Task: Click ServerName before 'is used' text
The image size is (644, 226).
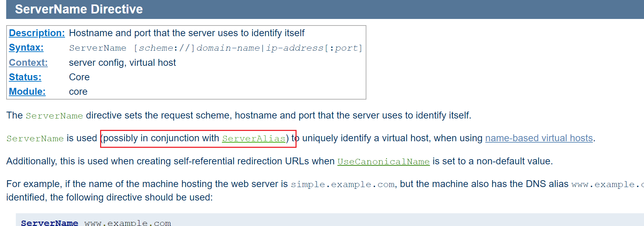Action: point(35,138)
